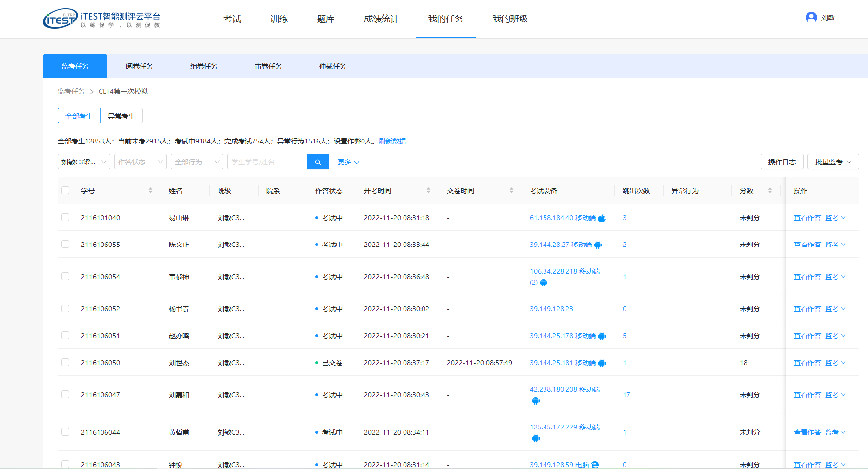
Task: Open the 作答状态 filter dropdown
Action: (x=140, y=162)
